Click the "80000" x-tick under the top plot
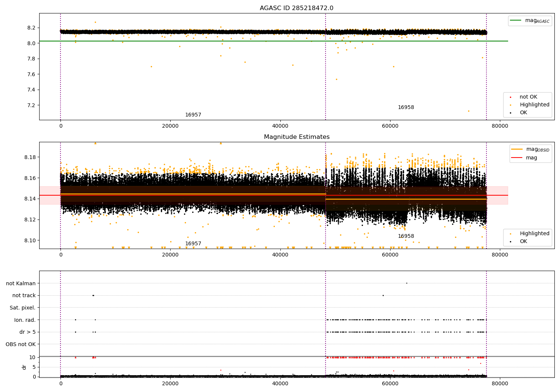 tap(500, 126)
